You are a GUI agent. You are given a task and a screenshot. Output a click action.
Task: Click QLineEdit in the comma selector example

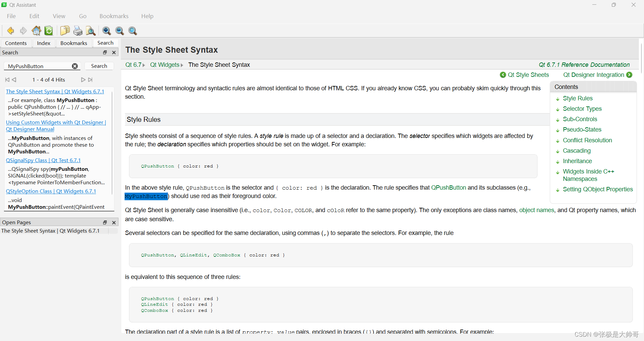(193, 255)
